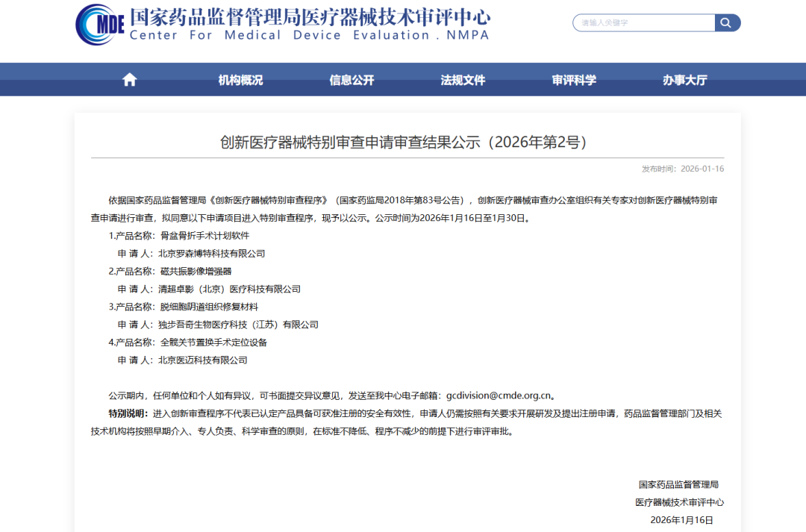Click the bold 特别说明 label
The width and height of the screenshot is (806, 532).
tap(128, 413)
